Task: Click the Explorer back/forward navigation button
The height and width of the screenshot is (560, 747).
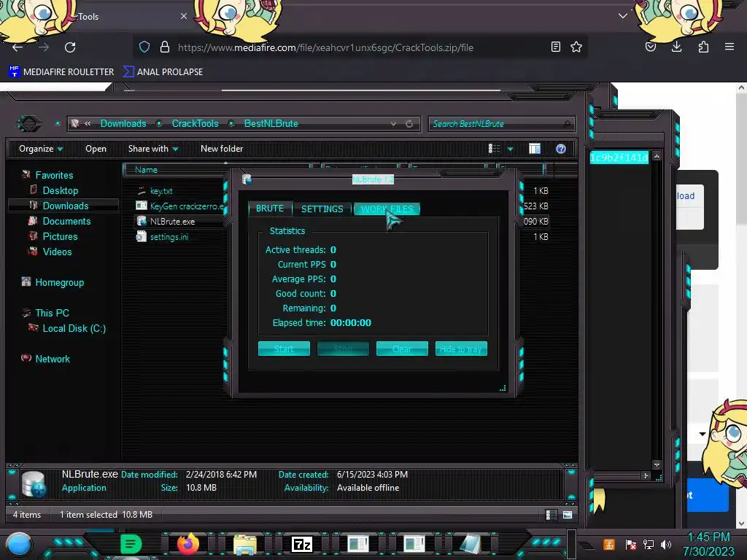Action: click(28, 124)
